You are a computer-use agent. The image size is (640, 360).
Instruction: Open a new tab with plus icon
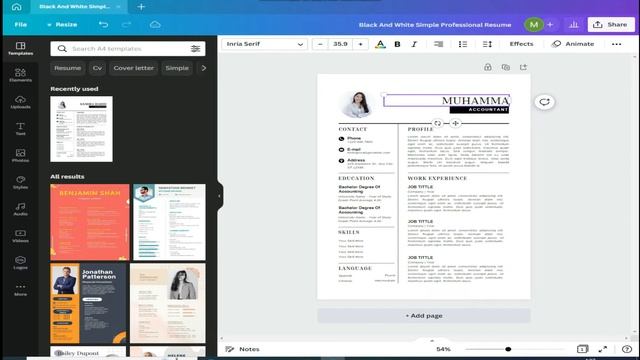click(141, 7)
